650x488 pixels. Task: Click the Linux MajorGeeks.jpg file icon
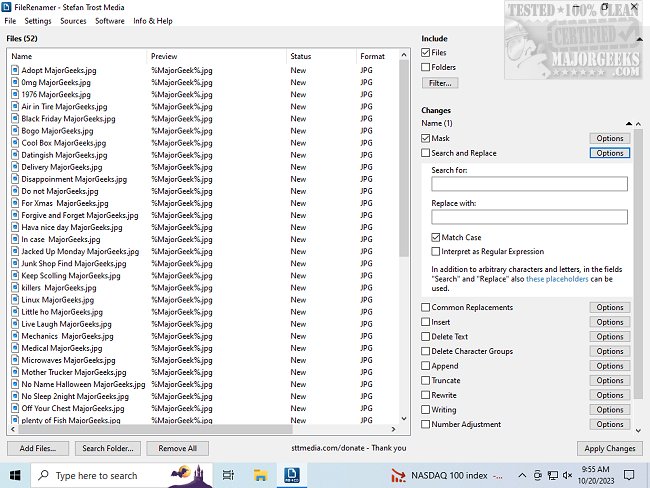pos(15,299)
